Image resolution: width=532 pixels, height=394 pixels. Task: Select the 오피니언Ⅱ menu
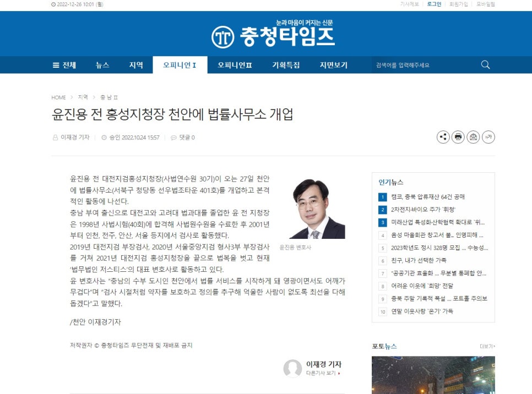[x=235, y=65]
